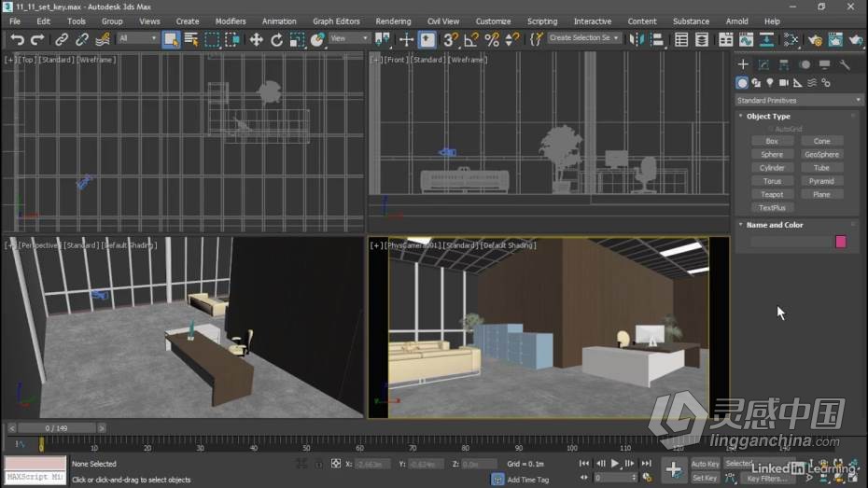Open Curve Editor toolbar icon
The width and height of the screenshot is (868, 488).
tap(747, 39)
